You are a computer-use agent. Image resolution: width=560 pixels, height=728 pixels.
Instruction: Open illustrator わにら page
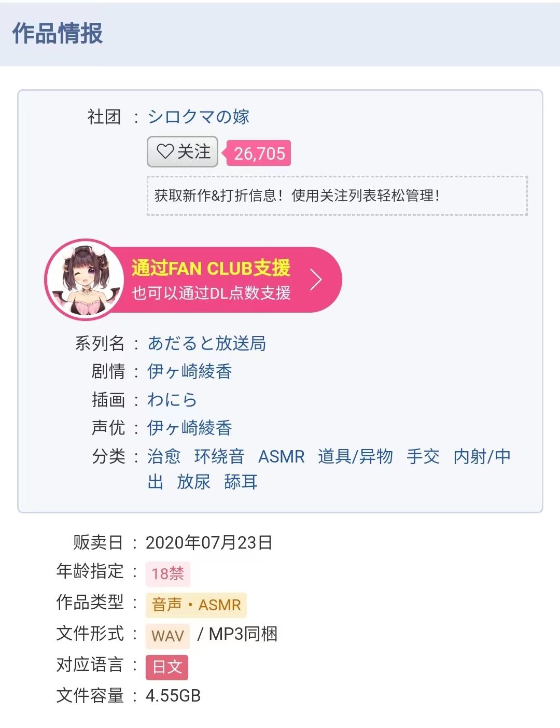click(173, 400)
